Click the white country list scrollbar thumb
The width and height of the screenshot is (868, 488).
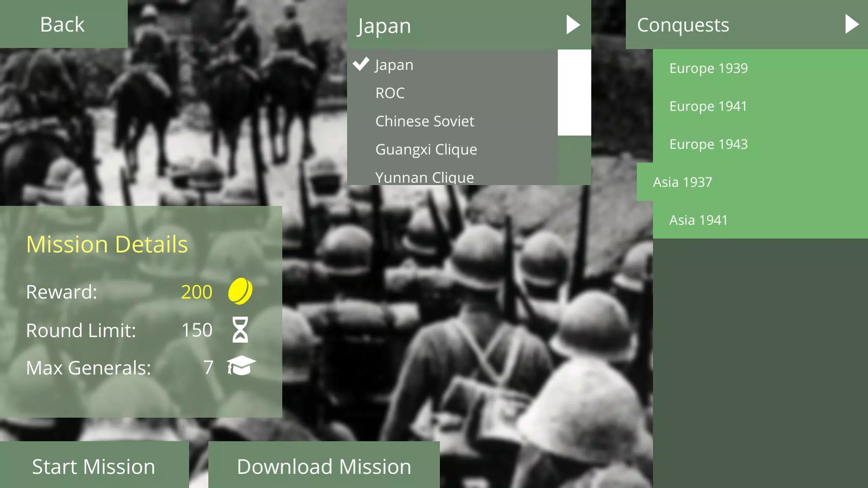[x=574, y=93]
